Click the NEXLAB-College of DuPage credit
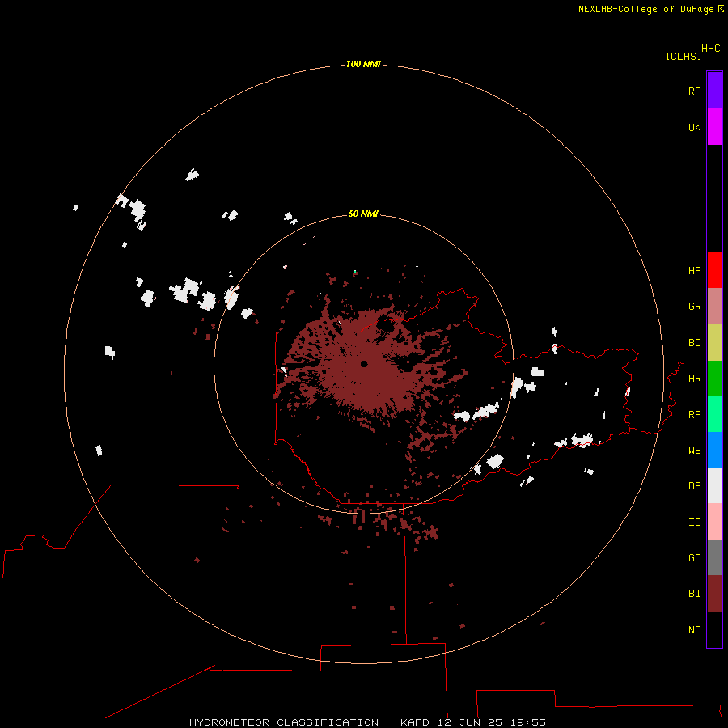This screenshot has width=728, height=728. point(645,9)
